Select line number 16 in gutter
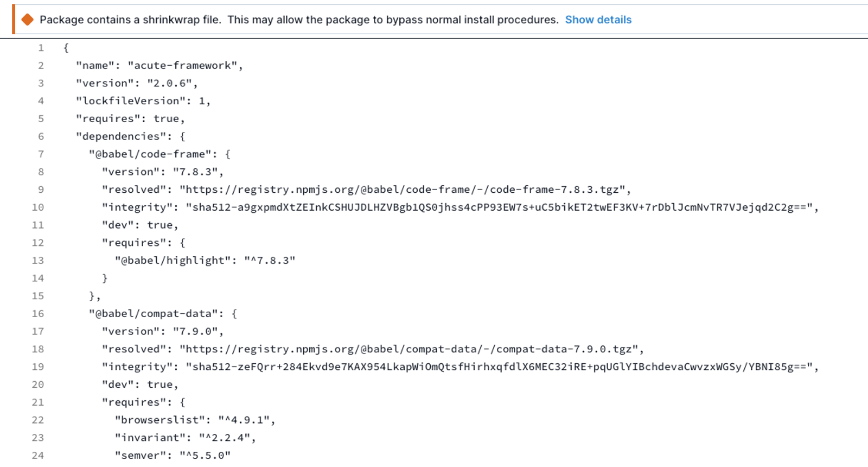Screen dimensions: 868x467 [38, 314]
